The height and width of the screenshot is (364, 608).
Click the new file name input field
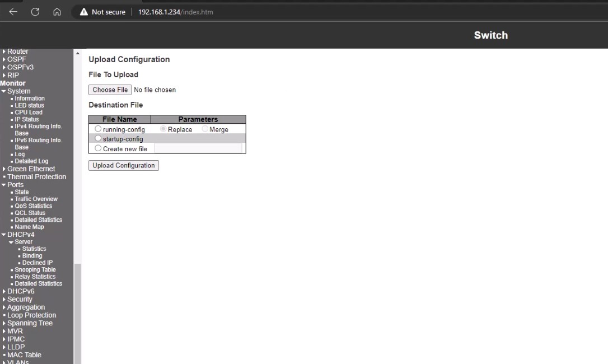click(198, 148)
